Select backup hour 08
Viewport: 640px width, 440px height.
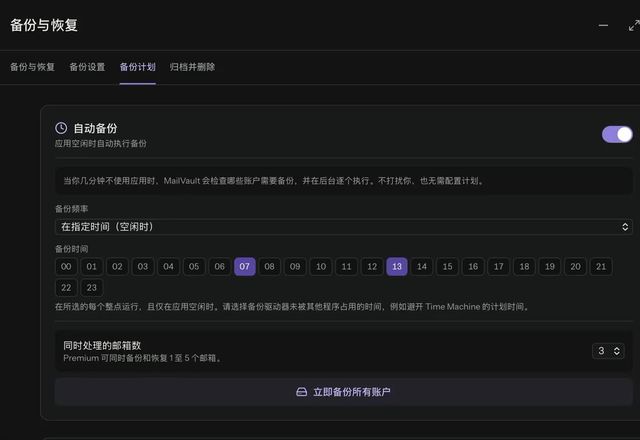tap(269, 267)
